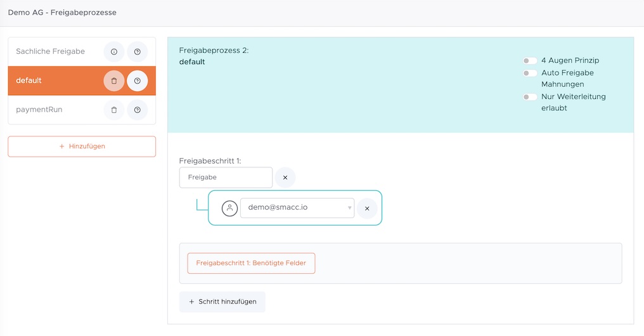Screen dimensions: 644x336
Task: Open help icon next to paymentRun
Action: coord(137,110)
